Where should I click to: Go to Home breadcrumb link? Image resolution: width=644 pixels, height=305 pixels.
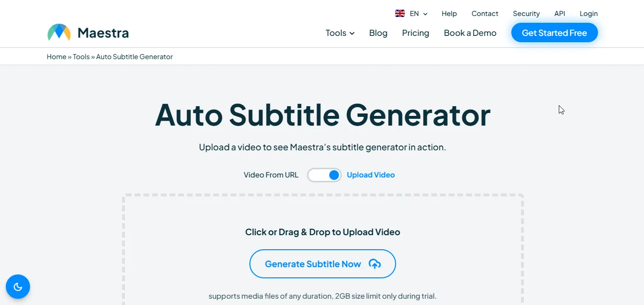pyautogui.click(x=57, y=57)
